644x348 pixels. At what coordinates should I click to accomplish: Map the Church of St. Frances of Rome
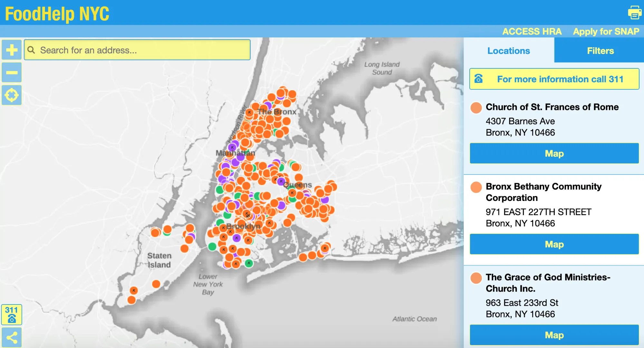[x=554, y=154]
